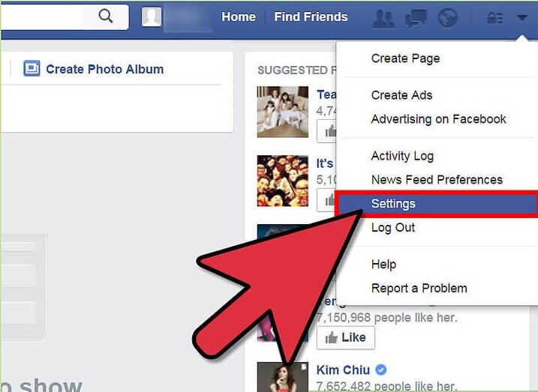Click the Create Photo Album icon
Image resolution: width=538 pixels, height=392 pixels.
click(x=32, y=68)
